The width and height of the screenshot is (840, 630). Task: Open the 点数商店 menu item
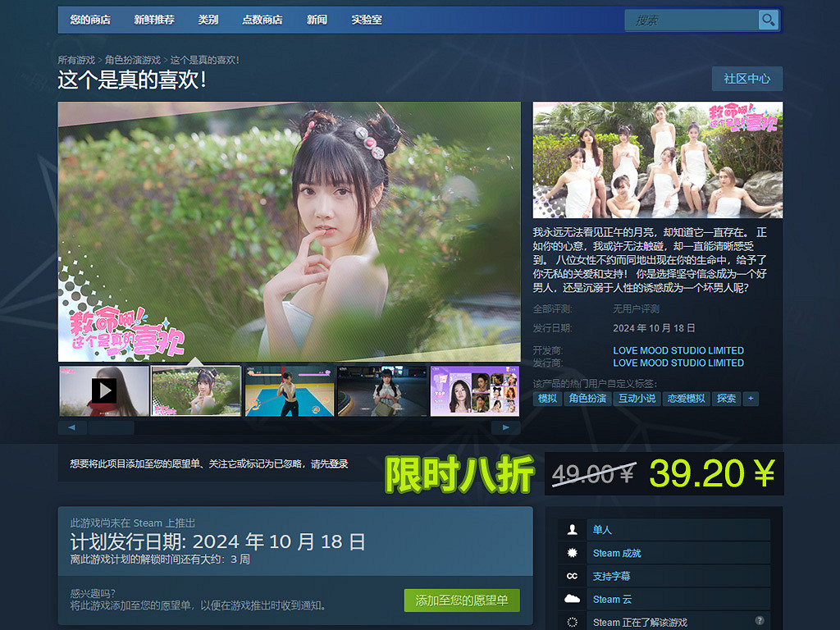pos(262,19)
